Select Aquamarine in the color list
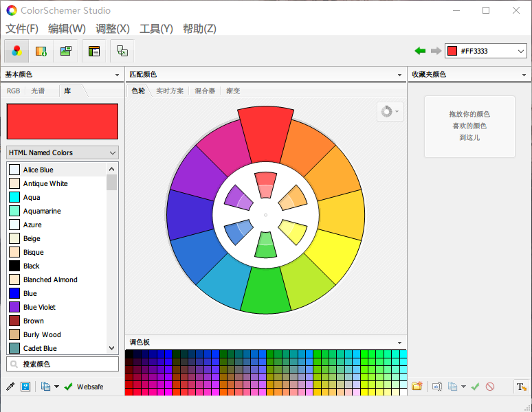 pyautogui.click(x=56, y=211)
